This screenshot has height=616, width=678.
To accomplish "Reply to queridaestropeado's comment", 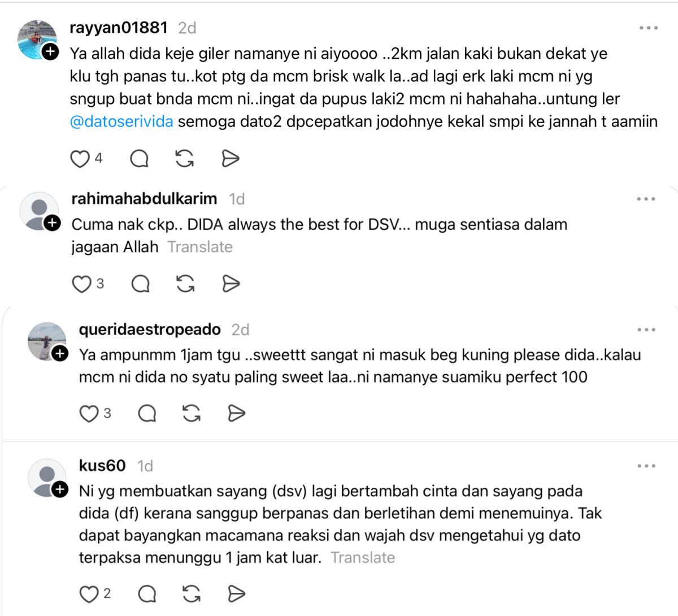I will (x=147, y=413).
